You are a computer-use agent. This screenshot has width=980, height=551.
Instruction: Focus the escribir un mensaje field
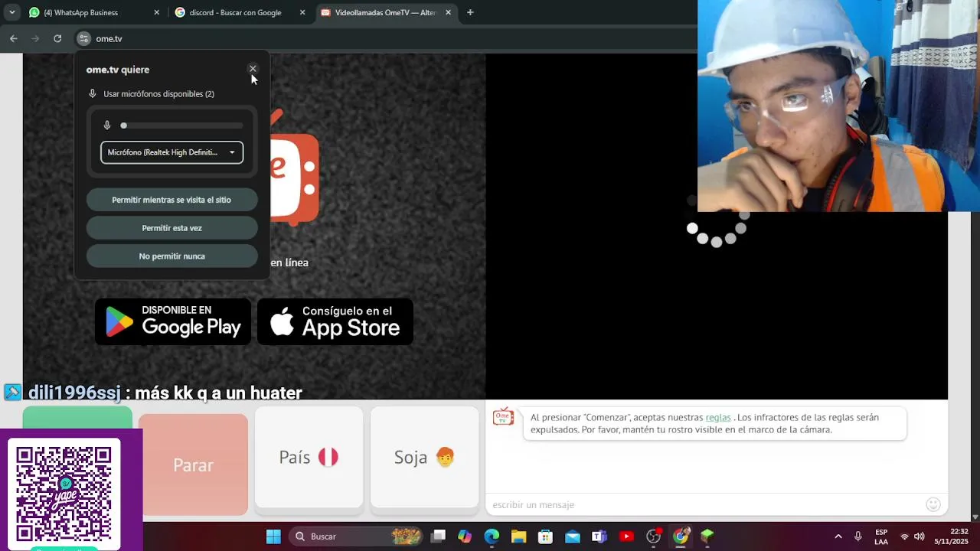point(704,504)
